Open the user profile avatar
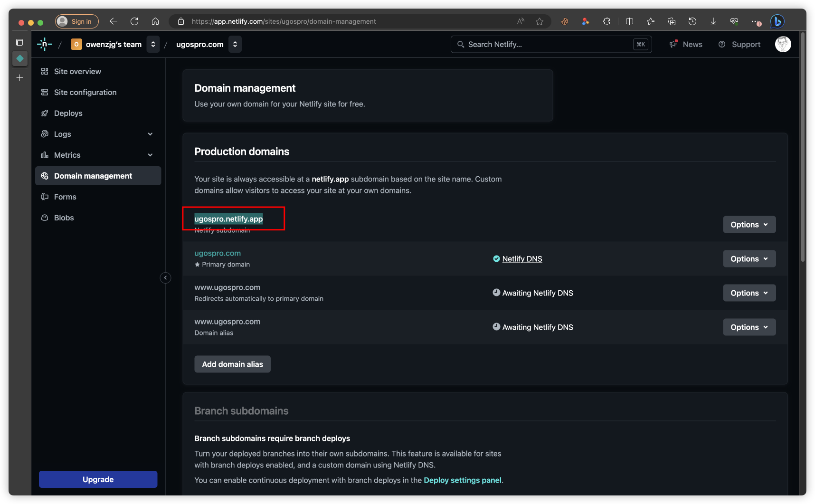 click(783, 44)
